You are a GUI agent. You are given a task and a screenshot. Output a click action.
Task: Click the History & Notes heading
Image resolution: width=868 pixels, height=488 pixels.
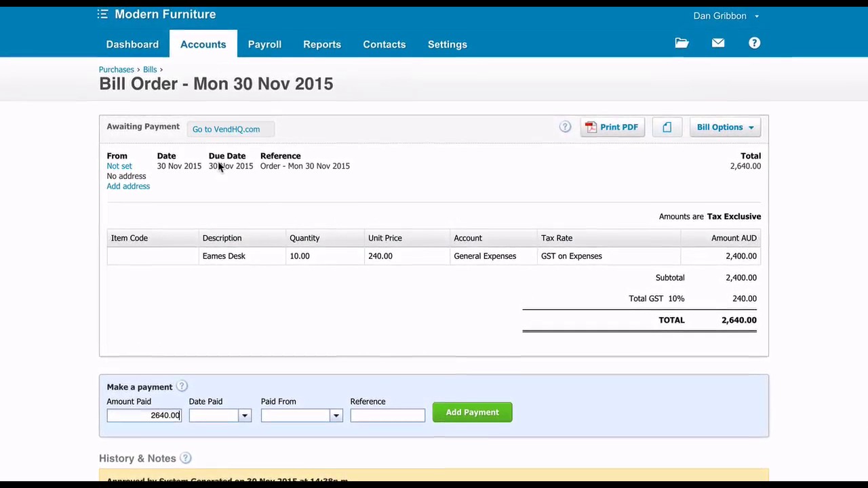[138, 458]
